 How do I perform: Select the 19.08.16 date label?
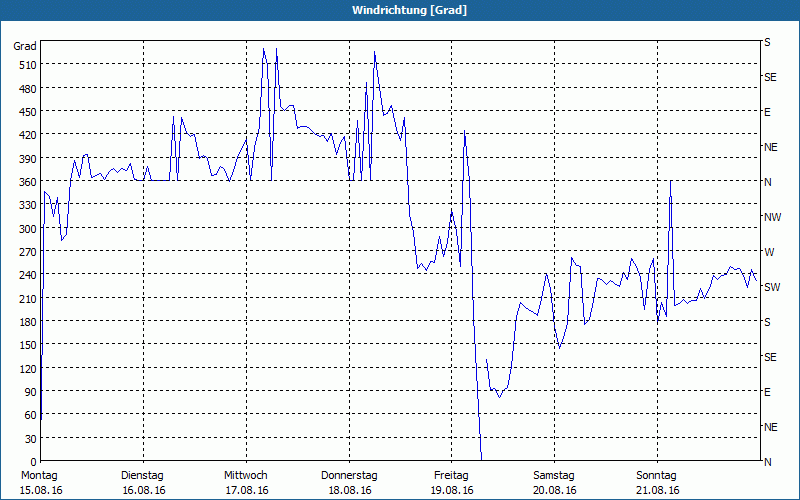click(452, 490)
